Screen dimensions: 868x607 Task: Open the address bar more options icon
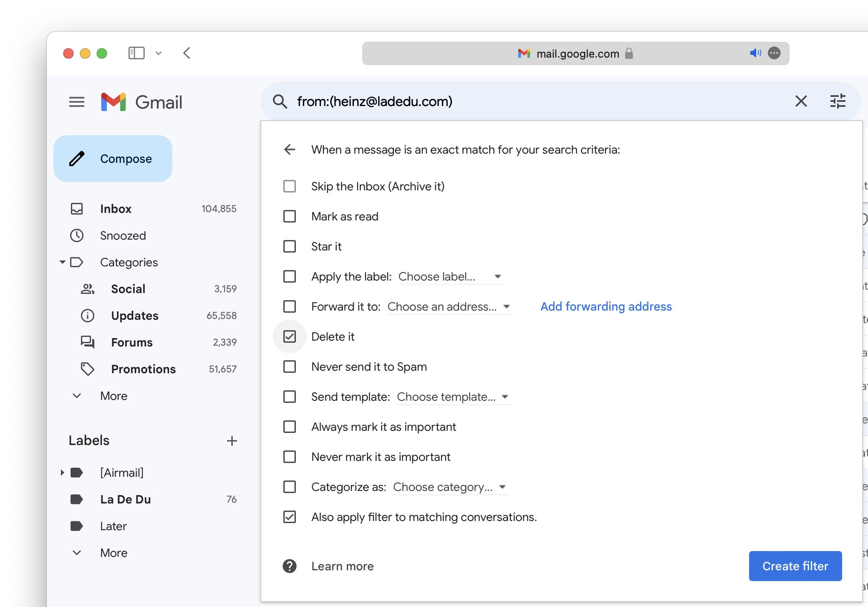click(774, 53)
